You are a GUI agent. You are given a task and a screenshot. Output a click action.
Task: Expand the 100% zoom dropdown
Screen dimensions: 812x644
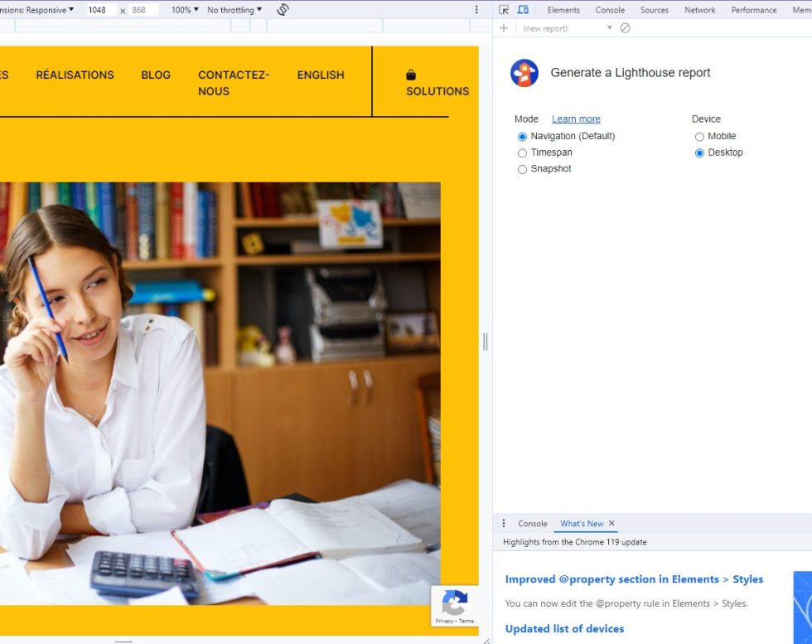185,10
